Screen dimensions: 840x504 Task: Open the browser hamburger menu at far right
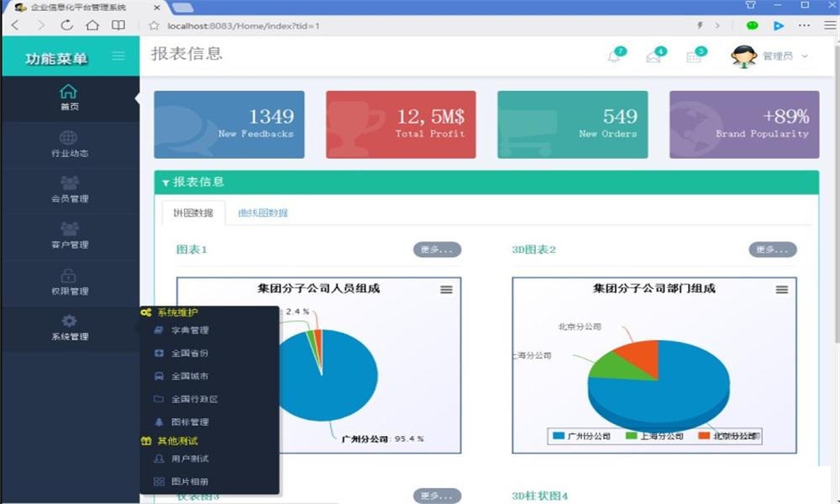(x=830, y=25)
